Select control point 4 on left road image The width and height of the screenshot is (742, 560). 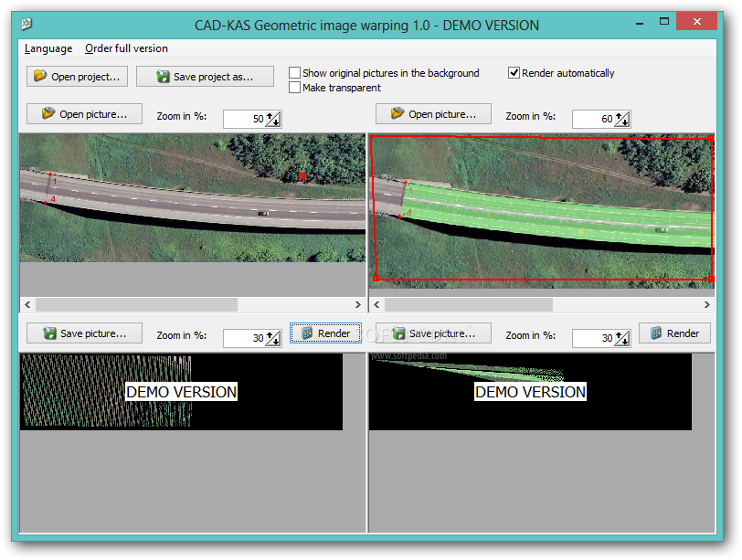(46, 203)
